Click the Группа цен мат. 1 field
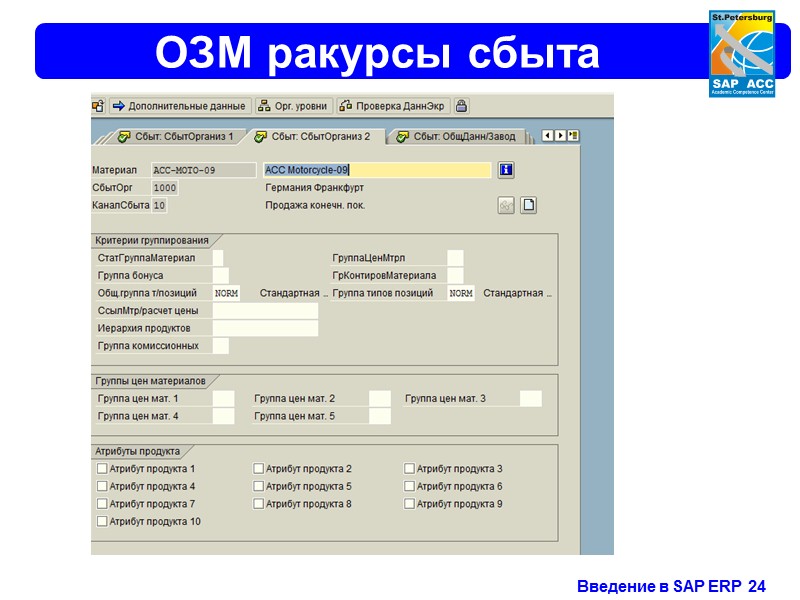Viewport: 800px width, 600px height. (x=223, y=398)
